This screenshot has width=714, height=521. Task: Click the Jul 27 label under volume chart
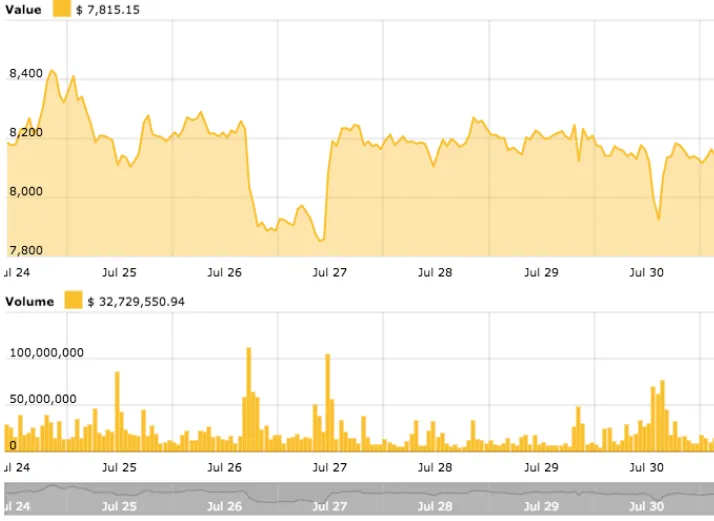coord(330,467)
